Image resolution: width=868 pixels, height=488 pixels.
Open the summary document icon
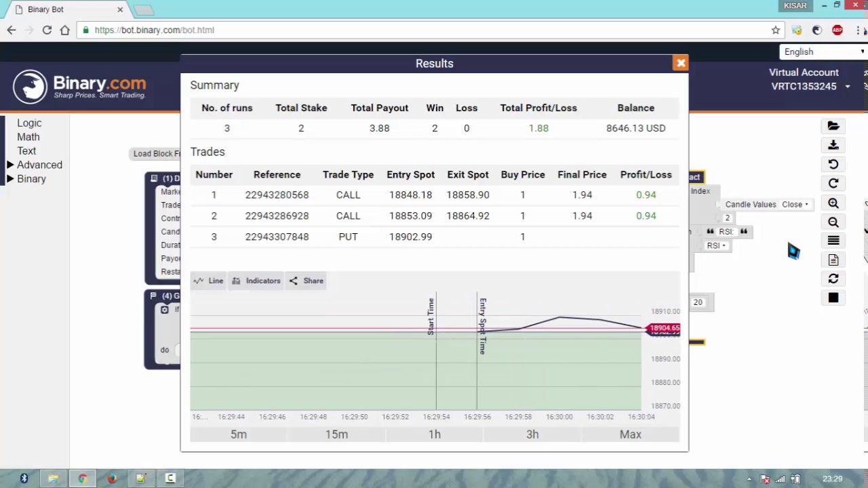(x=833, y=260)
